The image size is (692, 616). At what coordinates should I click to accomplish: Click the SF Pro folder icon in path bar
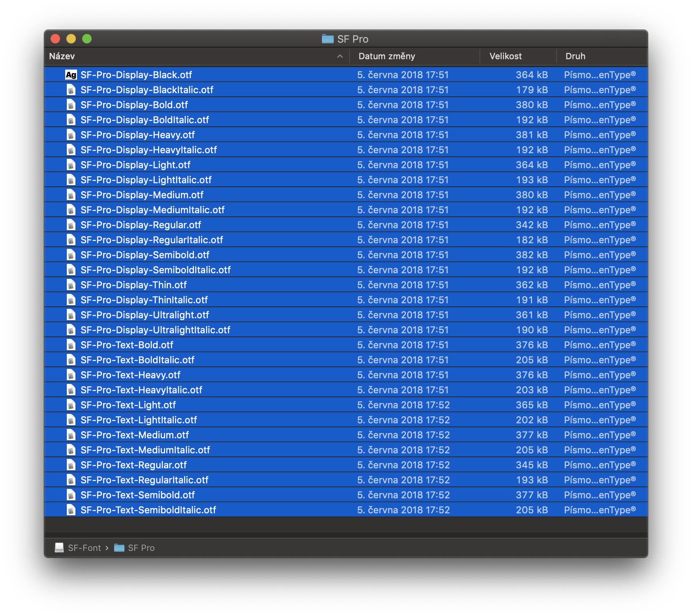click(119, 548)
